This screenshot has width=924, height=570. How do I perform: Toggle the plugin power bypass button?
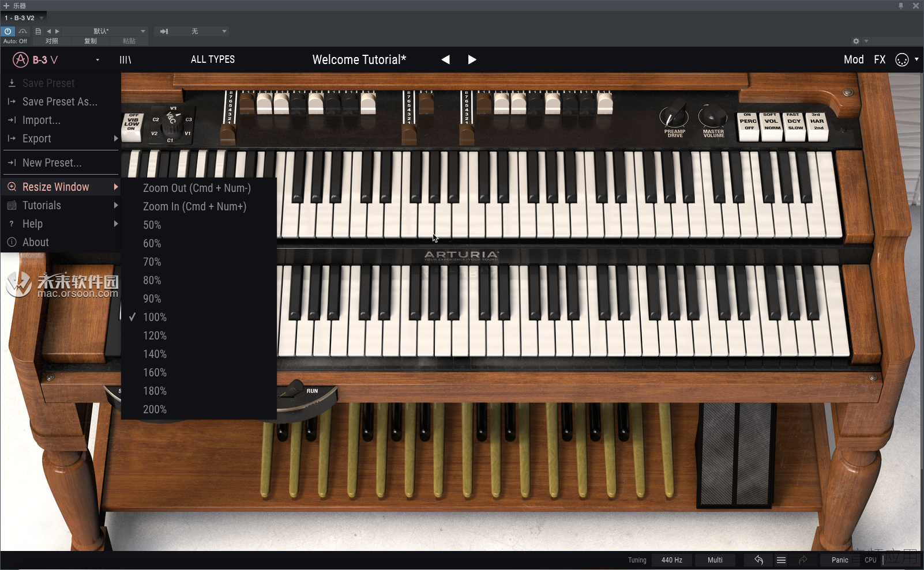point(8,31)
